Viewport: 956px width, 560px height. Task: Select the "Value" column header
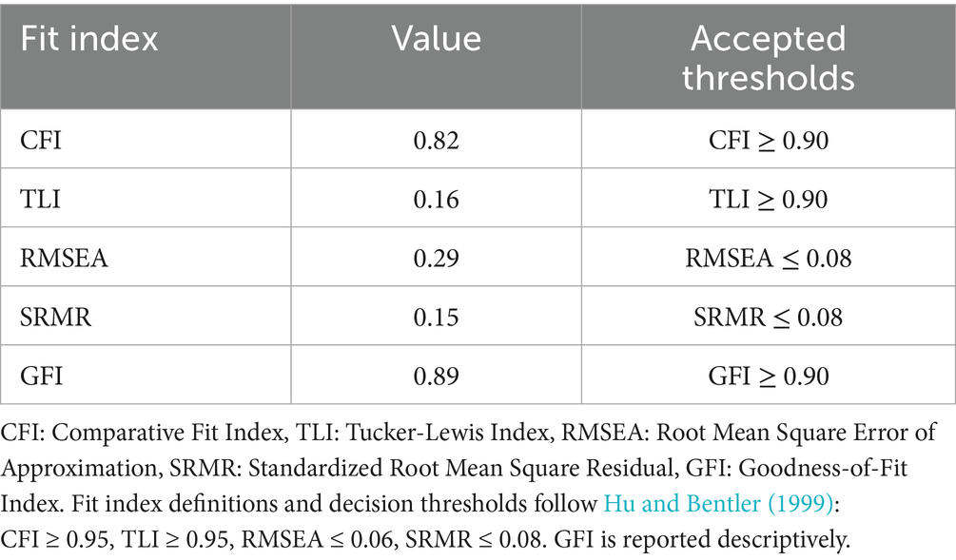pyautogui.click(x=437, y=39)
